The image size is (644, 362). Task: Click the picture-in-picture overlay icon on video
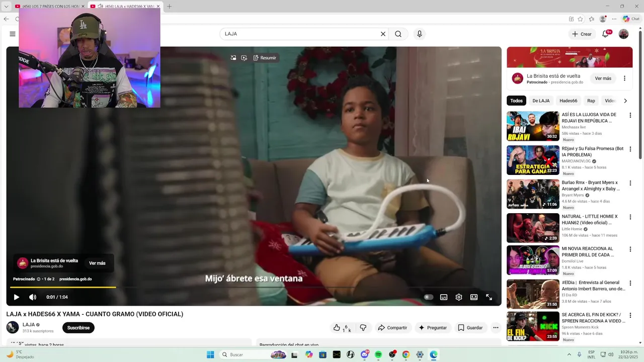coord(233,58)
